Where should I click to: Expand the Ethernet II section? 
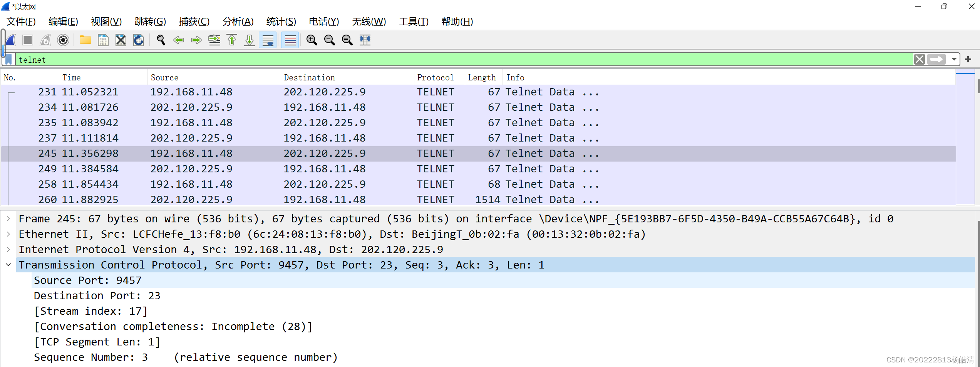(8, 234)
